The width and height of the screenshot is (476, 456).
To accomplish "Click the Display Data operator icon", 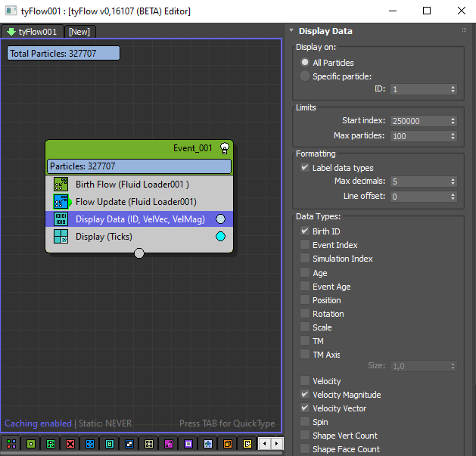I will [61, 219].
